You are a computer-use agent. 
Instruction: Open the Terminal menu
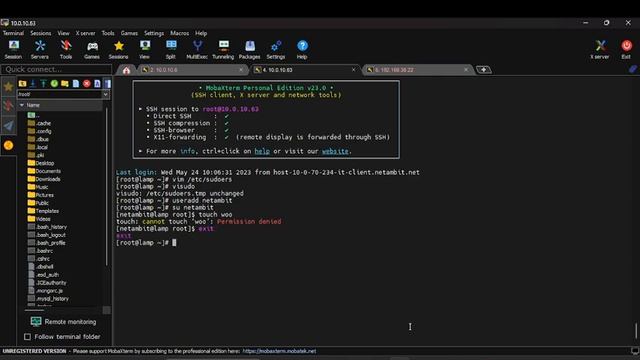pyautogui.click(x=13, y=33)
